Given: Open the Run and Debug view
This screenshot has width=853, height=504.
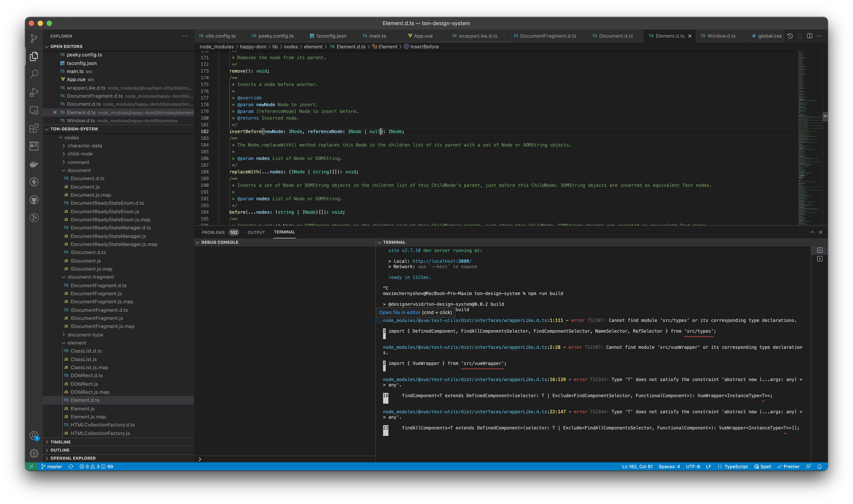Looking at the screenshot, I should 34,92.
